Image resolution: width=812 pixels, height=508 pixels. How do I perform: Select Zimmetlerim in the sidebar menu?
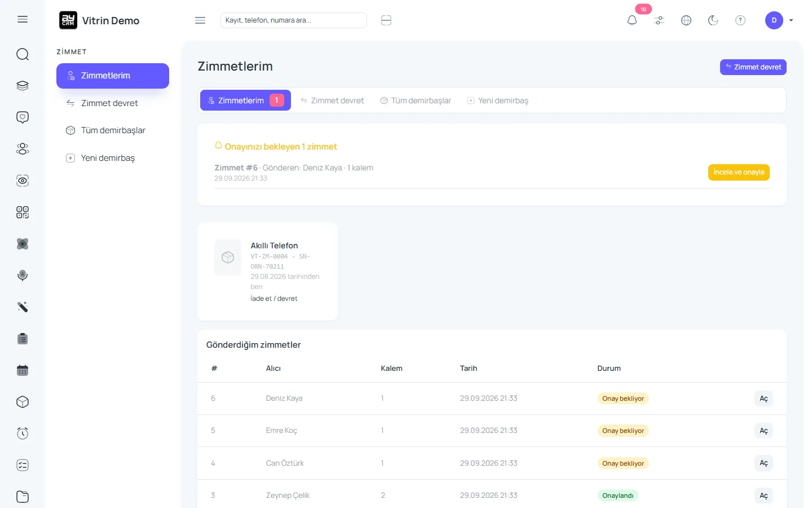coord(113,76)
